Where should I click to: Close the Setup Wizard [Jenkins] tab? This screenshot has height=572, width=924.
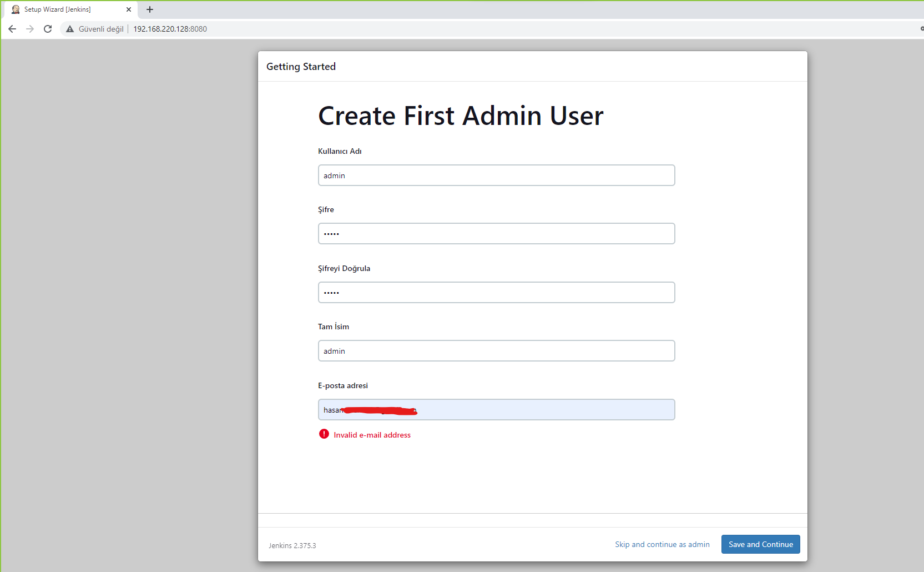[129, 9]
